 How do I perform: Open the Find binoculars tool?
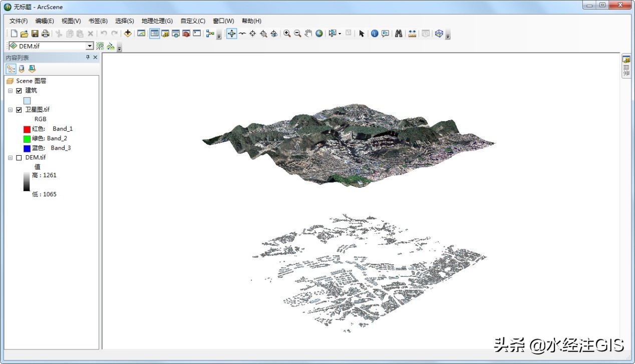(x=399, y=34)
